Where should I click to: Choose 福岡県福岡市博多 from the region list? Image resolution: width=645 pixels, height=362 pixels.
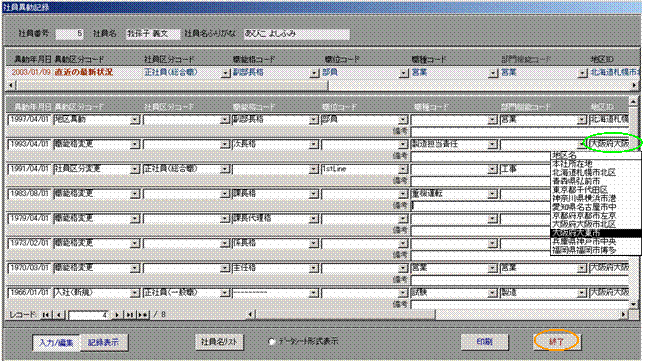click(596, 250)
